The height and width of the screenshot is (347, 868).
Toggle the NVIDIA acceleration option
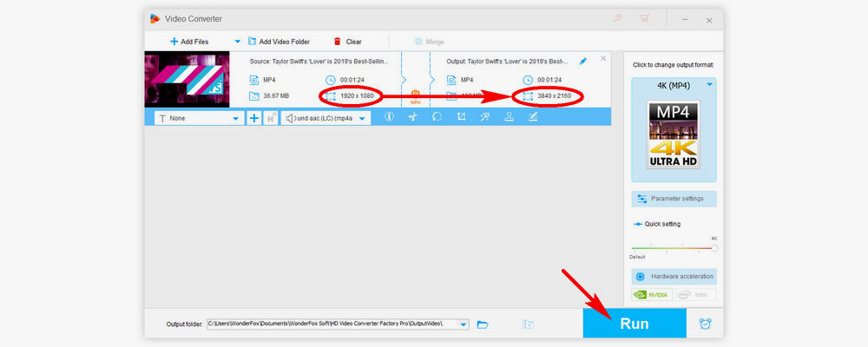652,295
